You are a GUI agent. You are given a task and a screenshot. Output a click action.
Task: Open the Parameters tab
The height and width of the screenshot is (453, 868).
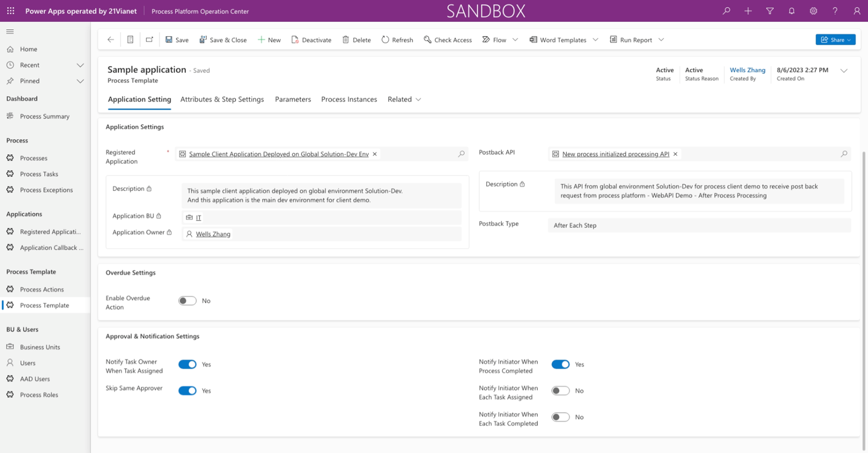point(293,99)
